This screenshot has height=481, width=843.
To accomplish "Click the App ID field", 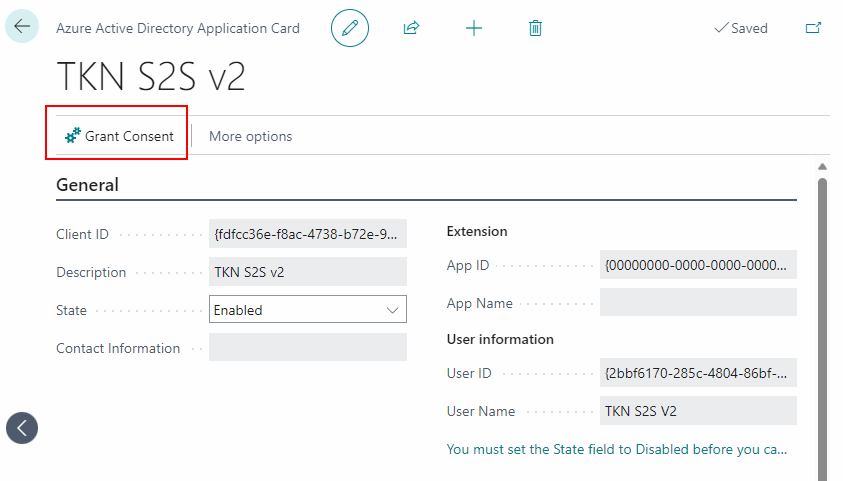I will [698, 265].
